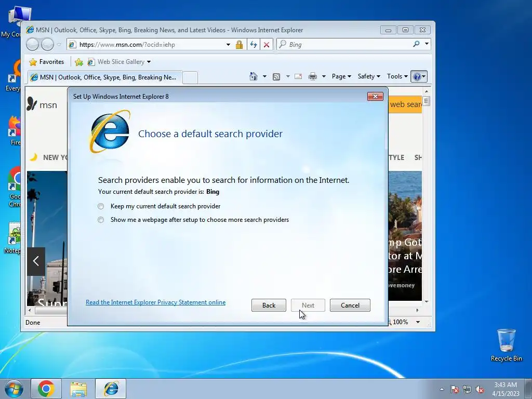The width and height of the screenshot is (532, 399).
Task: Click the network status tray icon
Action: (467, 389)
